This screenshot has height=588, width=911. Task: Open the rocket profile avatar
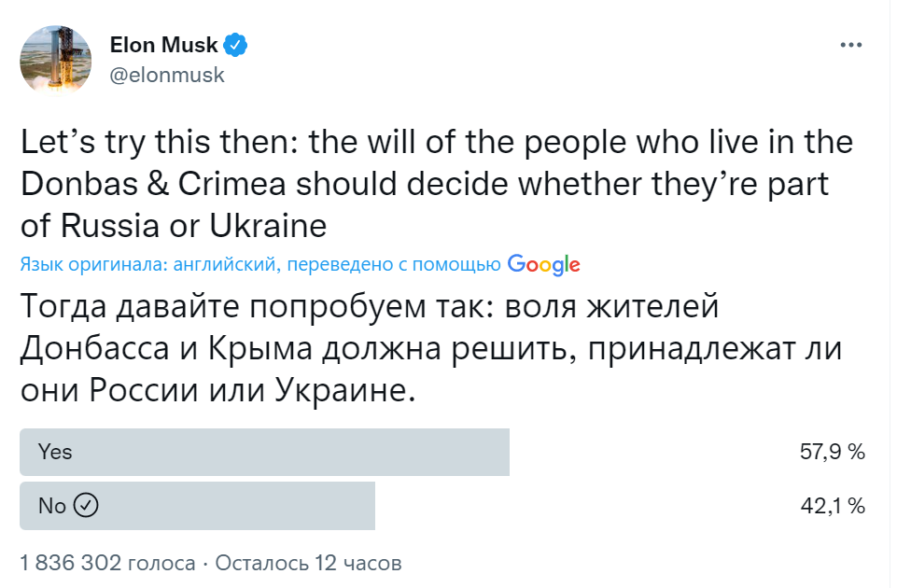point(56,61)
